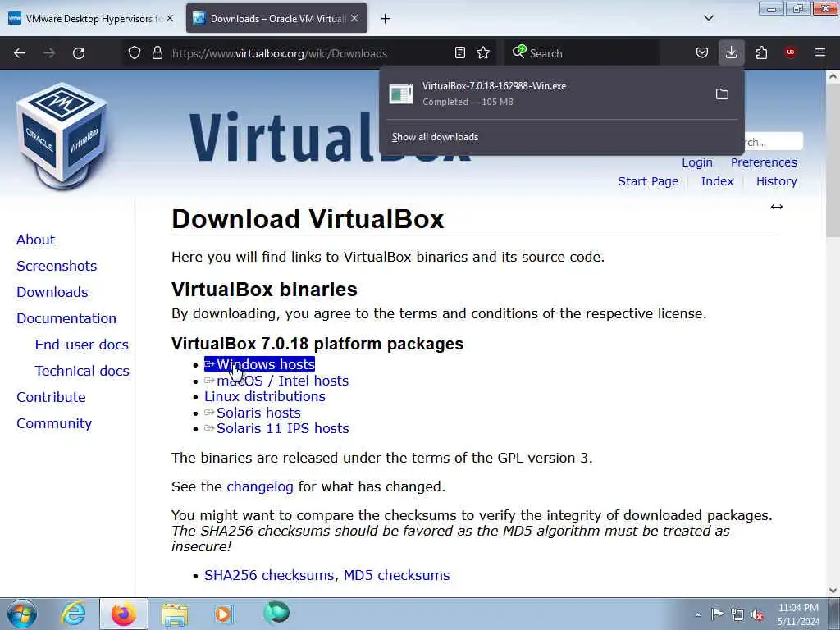Open the Windows Start orb
The height and width of the screenshot is (630, 840).
(x=22, y=614)
